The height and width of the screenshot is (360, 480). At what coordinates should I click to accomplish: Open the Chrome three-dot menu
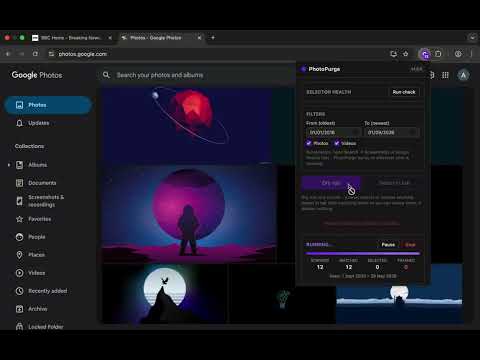[471, 54]
